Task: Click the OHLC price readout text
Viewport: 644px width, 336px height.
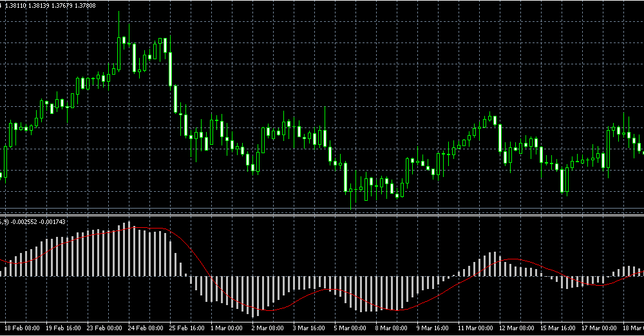Action: pyautogui.click(x=50, y=5)
